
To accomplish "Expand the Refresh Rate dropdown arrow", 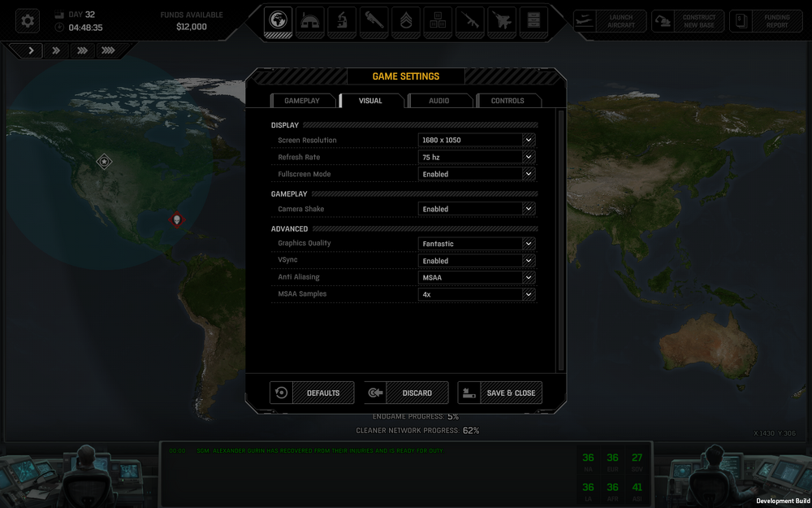I will [529, 157].
